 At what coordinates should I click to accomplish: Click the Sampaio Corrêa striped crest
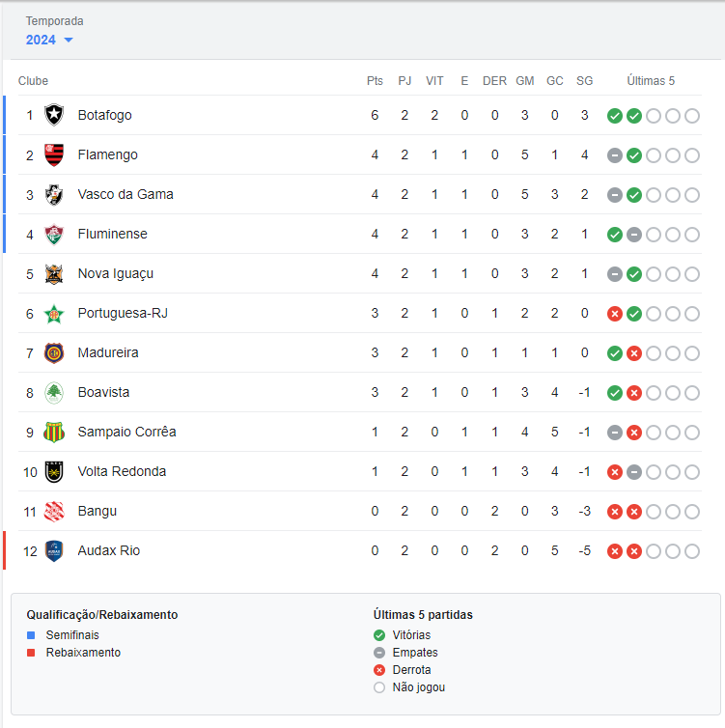click(x=54, y=433)
